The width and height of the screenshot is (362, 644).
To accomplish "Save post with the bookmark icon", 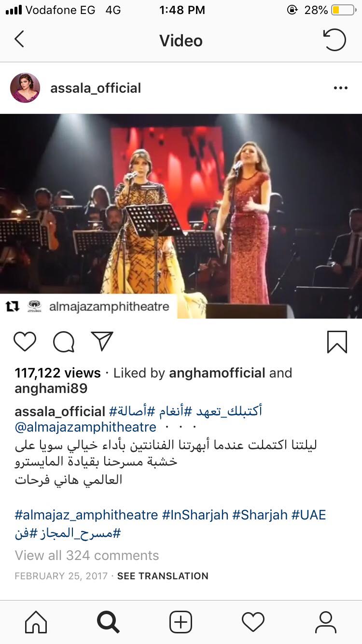I will point(337,342).
